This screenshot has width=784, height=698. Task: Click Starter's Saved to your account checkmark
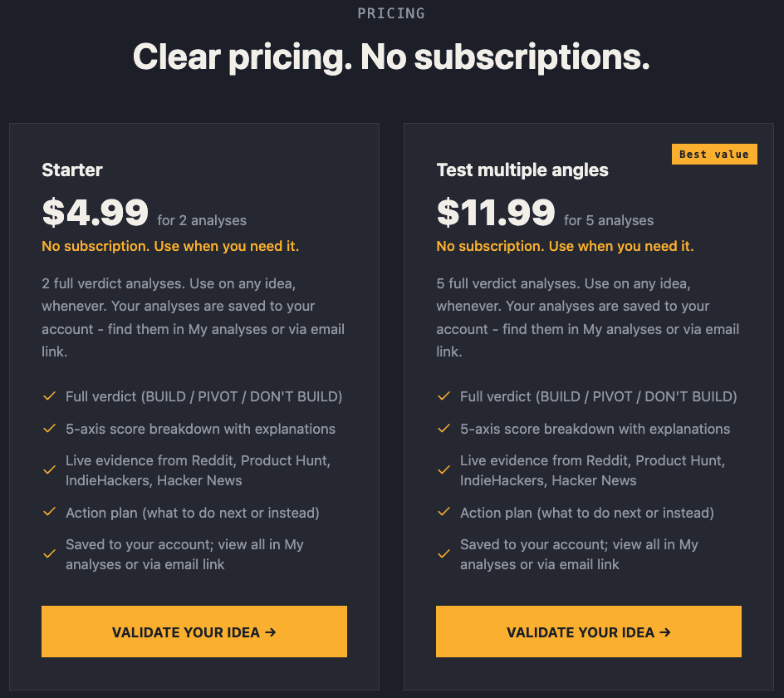click(x=49, y=554)
